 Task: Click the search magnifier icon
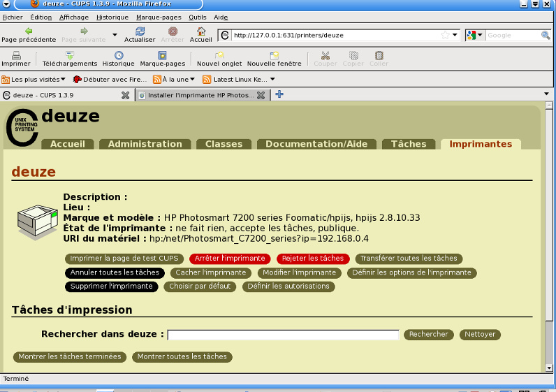[x=546, y=35]
